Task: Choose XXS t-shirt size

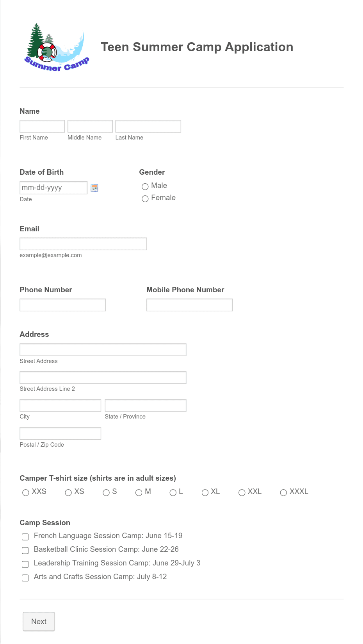Action: (26, 492)
